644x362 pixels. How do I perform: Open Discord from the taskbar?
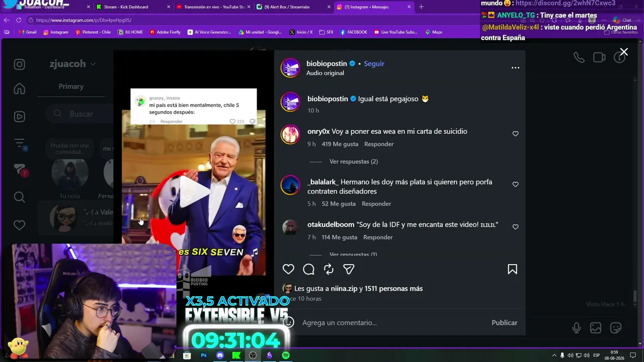click(x=220, y=355)
